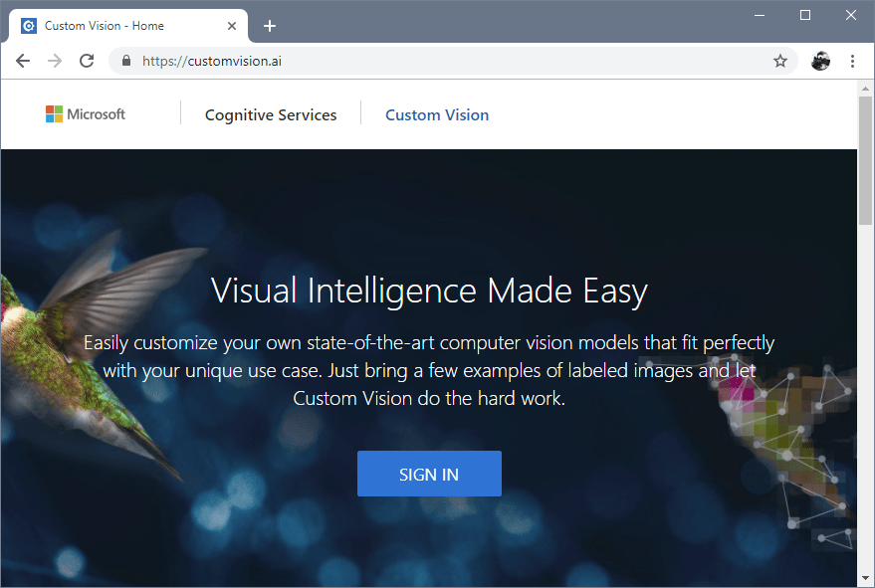The width and height of the screenshot is (875, 588).
Task: Switch to the Custom Vision - Home tab
Action: click(119, 25)
